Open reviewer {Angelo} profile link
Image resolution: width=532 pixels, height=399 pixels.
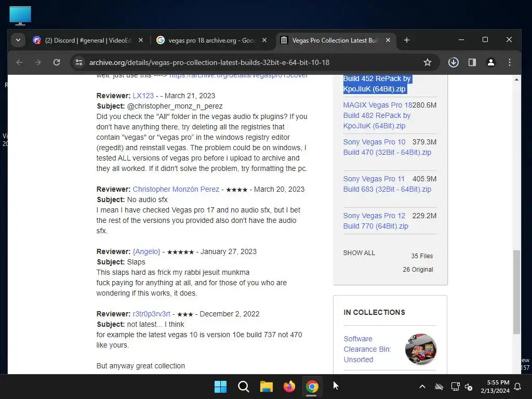tap(147, 252)
